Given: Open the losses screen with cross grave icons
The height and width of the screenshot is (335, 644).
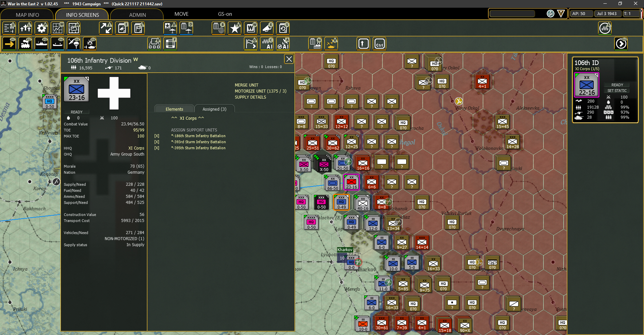Looking at the screenshot, I should (25, 28).
